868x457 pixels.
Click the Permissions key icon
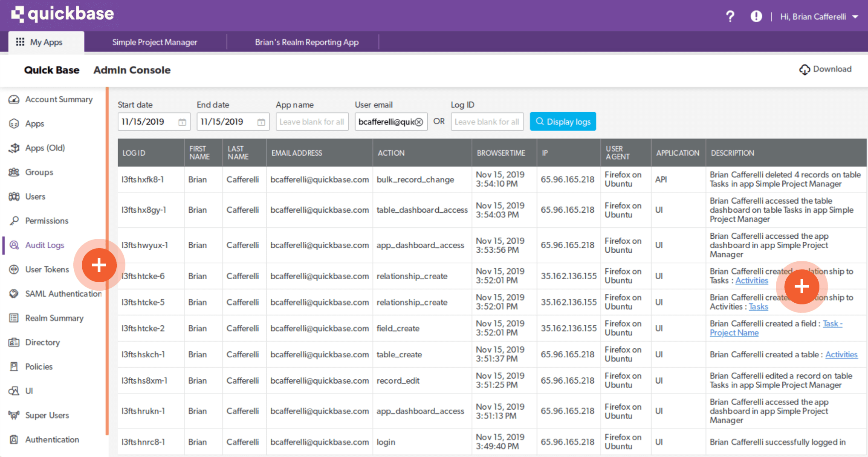pyautogui.click(x=14, y=221)
